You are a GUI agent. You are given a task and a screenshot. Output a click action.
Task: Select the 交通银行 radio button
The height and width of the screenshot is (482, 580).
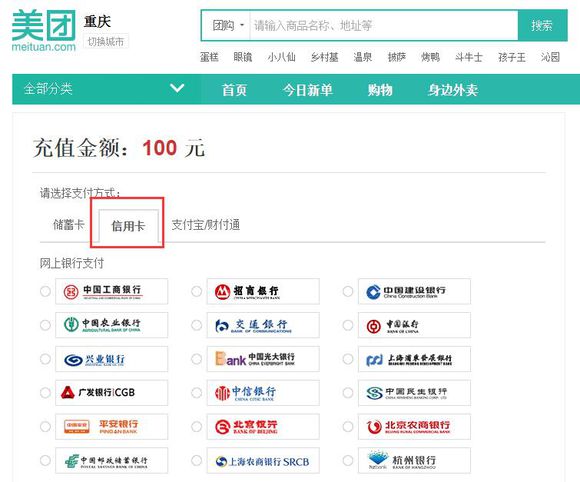(x=196, y=325)
